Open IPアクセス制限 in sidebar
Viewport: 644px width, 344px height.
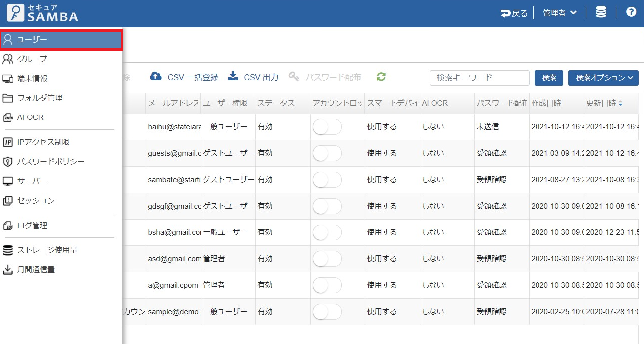point(43,142)
